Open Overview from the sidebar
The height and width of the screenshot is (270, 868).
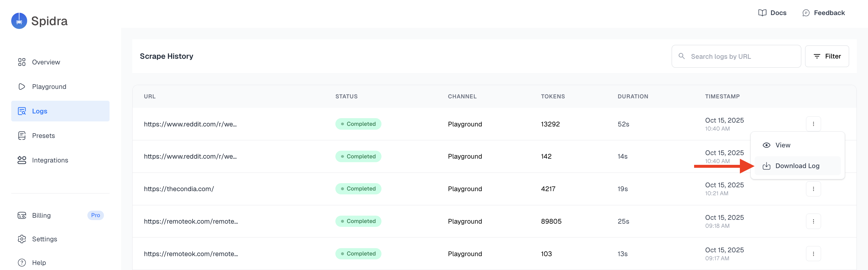(60, 62)
